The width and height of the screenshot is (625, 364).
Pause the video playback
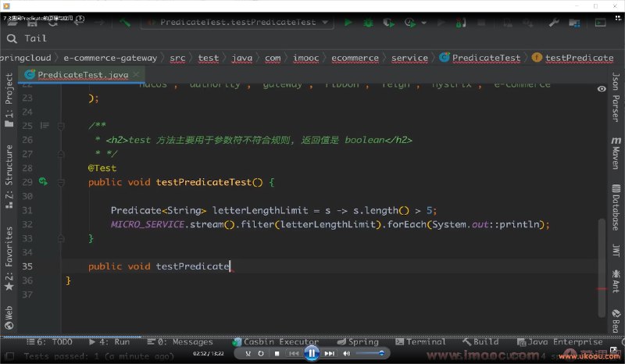pyautogui.click(x=312, y=353)
